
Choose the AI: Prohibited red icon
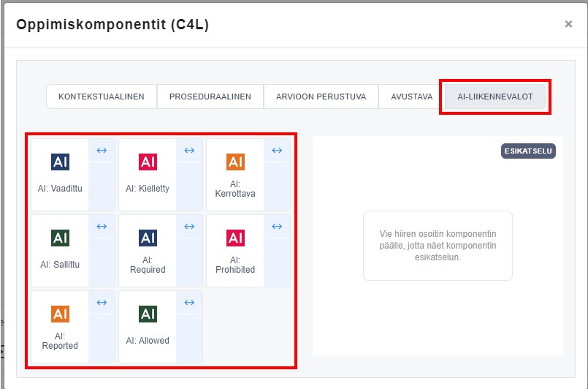point(235,238)
